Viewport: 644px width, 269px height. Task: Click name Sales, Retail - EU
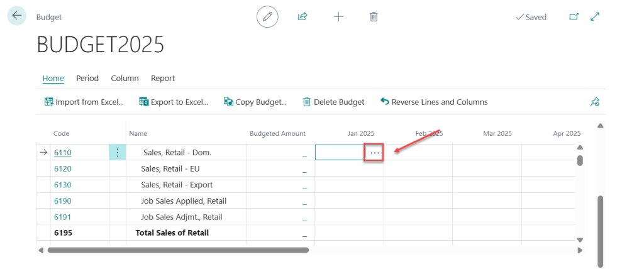170,169
